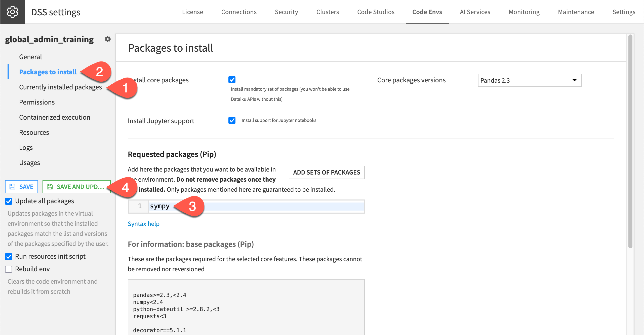Click the SAVE button
The width and height of the screenshot is (644, 335).
coord(21,187)
